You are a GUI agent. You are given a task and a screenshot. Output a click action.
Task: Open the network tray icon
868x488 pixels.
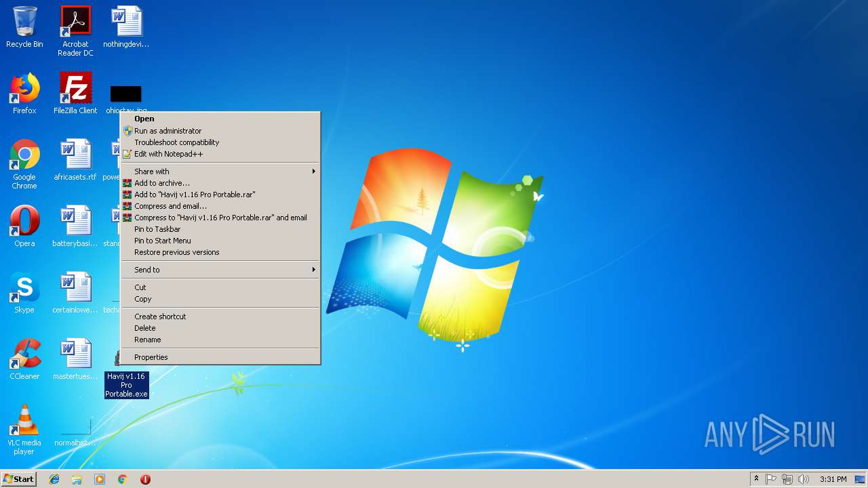tap(787, 479)
